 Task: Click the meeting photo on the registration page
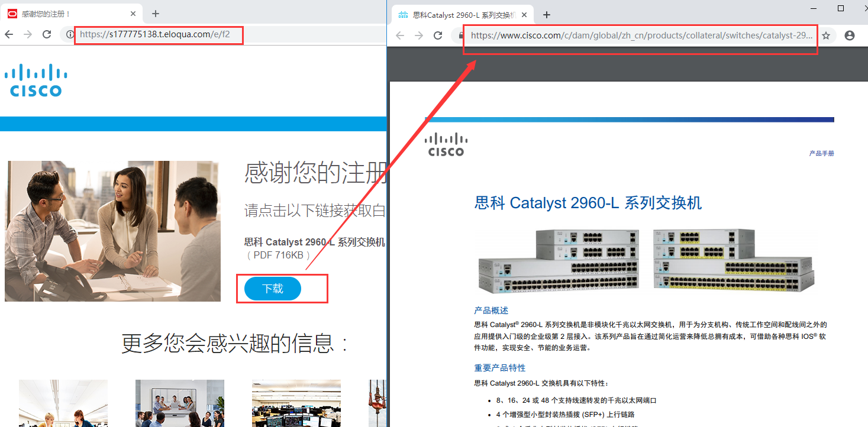112,231
